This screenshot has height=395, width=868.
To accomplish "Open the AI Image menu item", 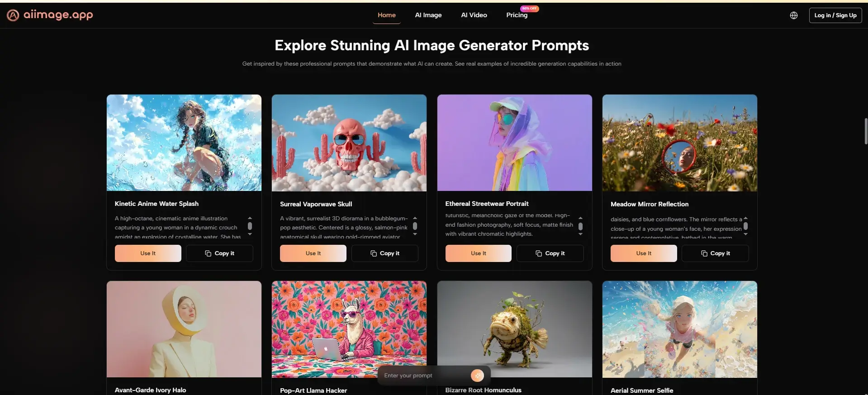I will 428,15.
